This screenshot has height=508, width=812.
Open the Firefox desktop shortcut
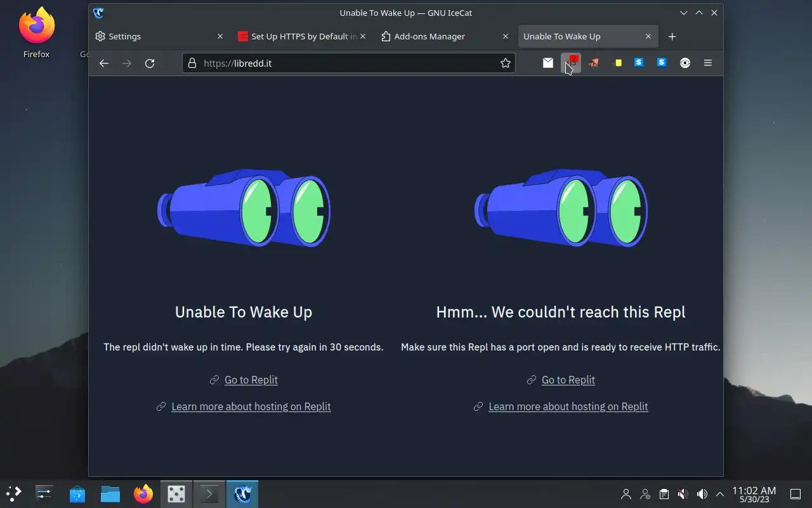[x=36, y=33]
